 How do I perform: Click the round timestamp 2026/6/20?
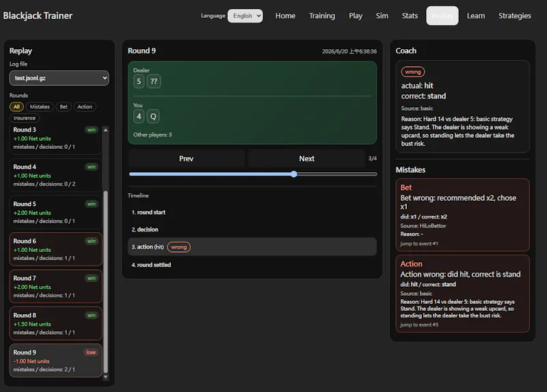(349, 51)
